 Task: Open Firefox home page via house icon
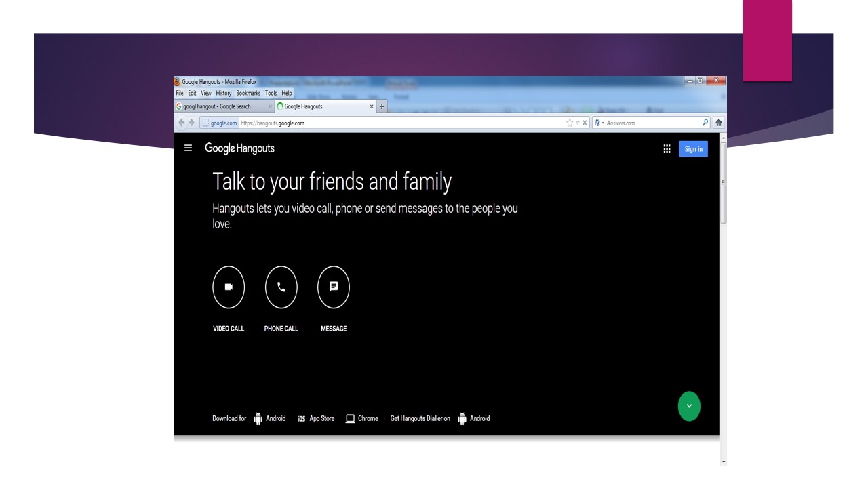719,123
